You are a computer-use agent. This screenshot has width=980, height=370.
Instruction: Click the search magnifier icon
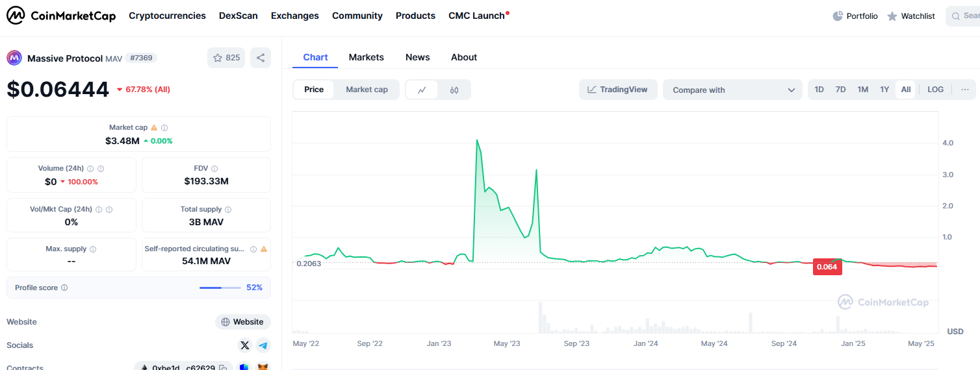click(x=956, y=16)
